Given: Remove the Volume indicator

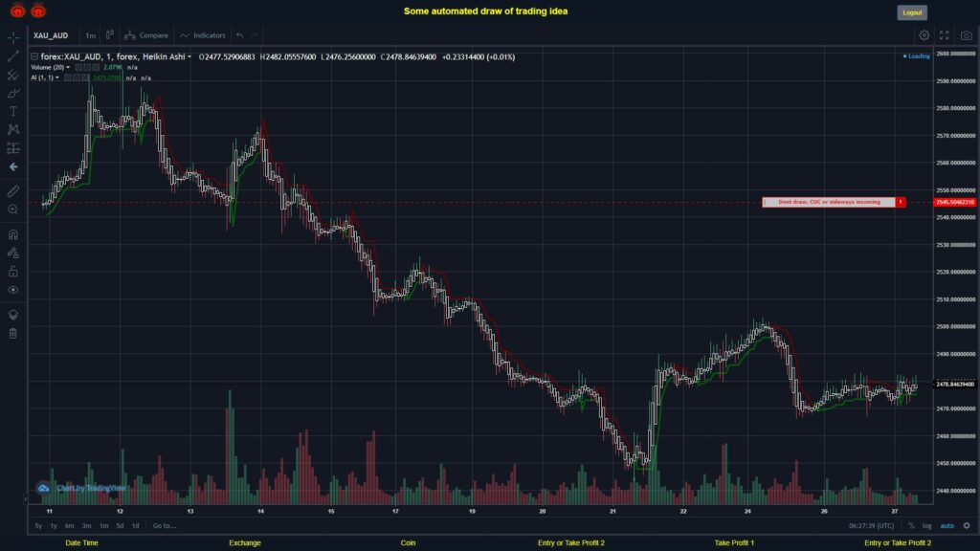Looking at the screenshot, I should [x=96, y=68].
